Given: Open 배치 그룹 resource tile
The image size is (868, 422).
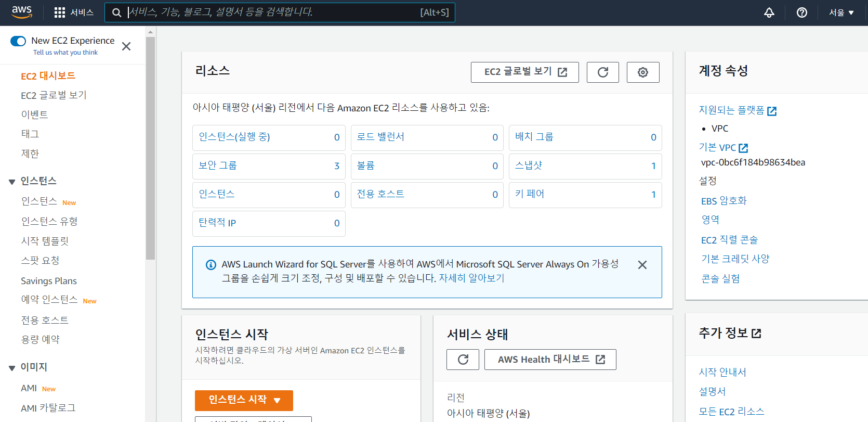Looking at the screenshot, I should click(585, 138).
